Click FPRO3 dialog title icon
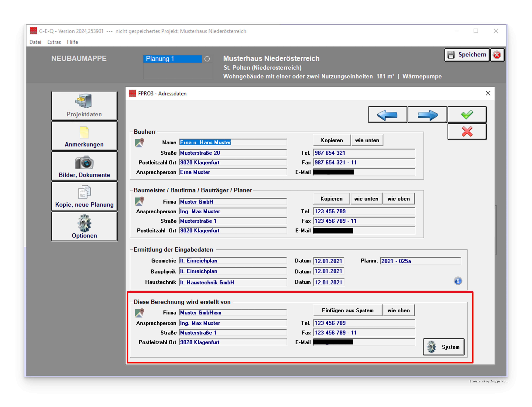The image size is (532, 407). [x=132, y=93]
